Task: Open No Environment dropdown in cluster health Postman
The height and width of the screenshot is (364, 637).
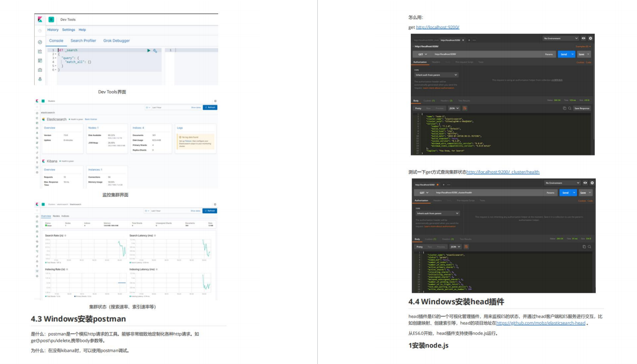Action: coord(562,183)
